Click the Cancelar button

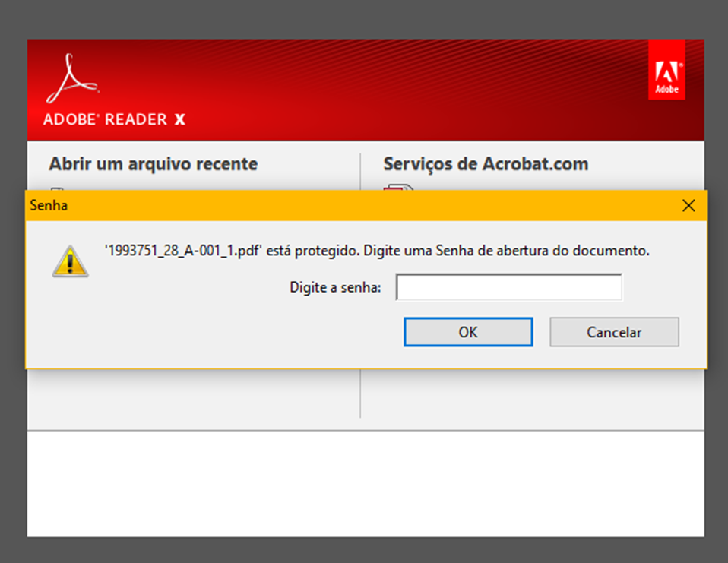point(614,332)
